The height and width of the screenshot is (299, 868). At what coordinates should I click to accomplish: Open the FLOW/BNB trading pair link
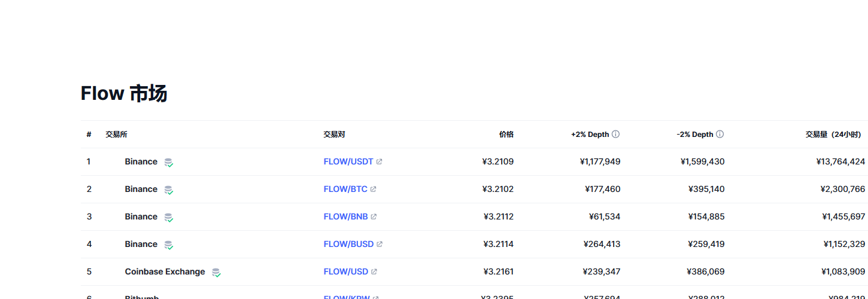point(346,216)
